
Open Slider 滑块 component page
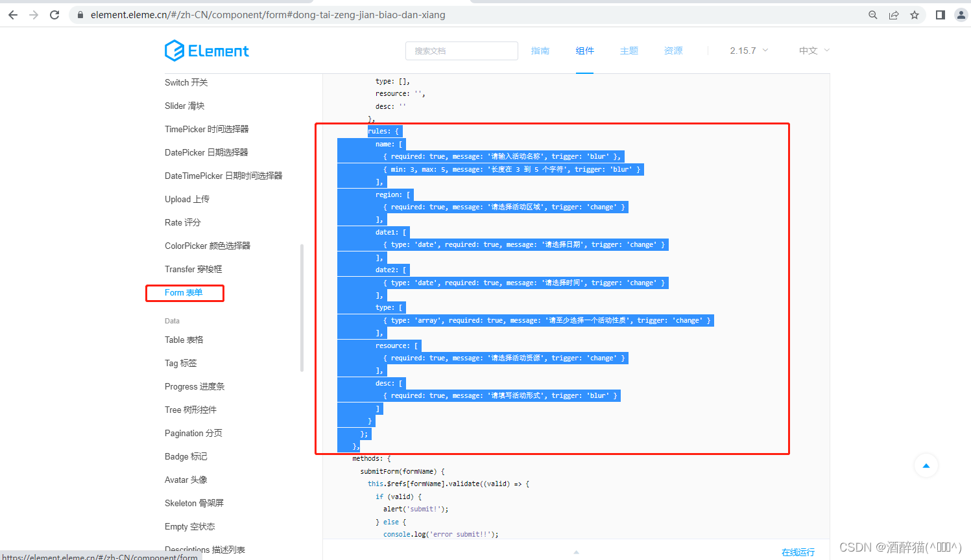[184, 106]
